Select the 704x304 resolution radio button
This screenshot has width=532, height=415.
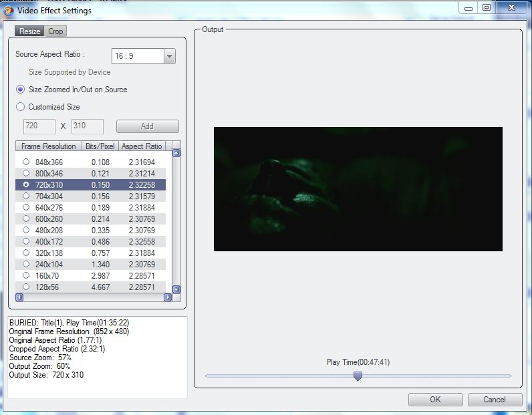[x=26, y=196]
